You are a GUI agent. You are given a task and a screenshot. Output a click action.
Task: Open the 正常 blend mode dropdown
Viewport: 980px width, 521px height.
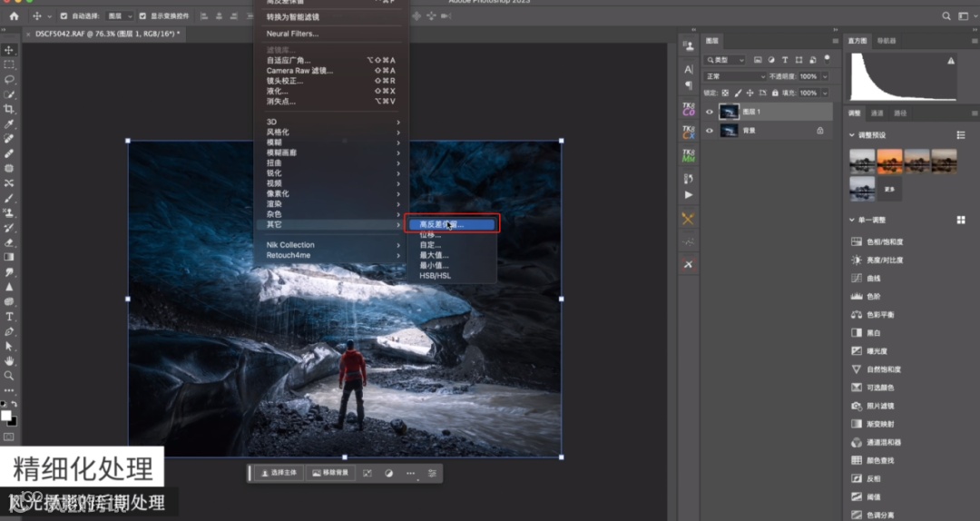point(734,76)
